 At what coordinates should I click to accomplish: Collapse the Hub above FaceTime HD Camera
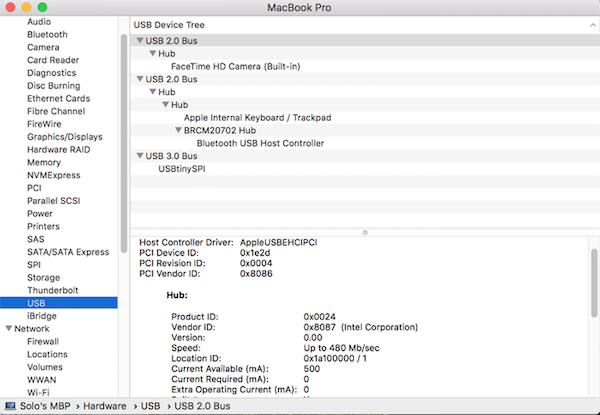click(153, 53)
